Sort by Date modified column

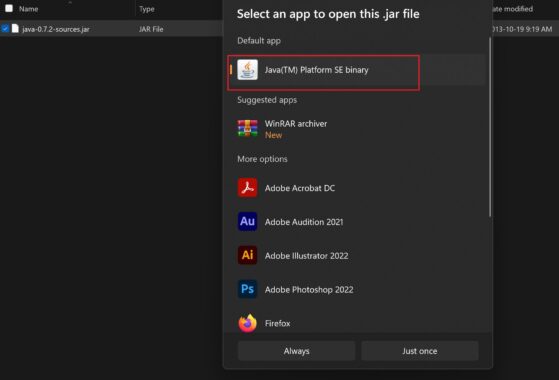513,9
